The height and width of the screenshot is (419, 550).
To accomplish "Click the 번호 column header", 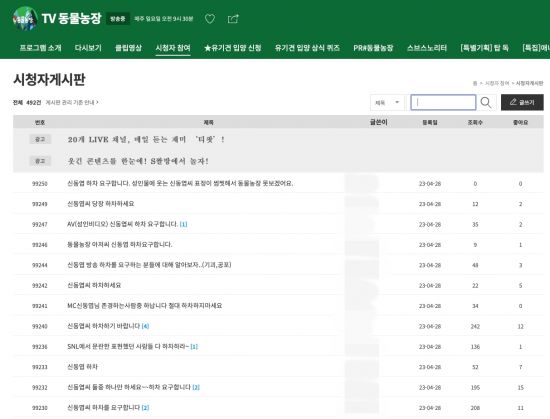I will pyautogui.click(x=40, y=122).
